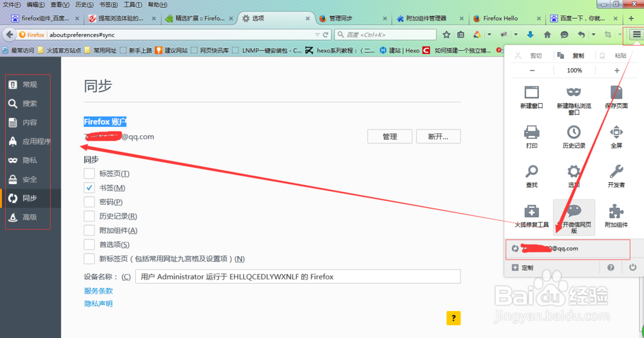Screen dimensions: 644x338
Task: Open Privacy Notice (隐私声明) link
Action: 98,303
